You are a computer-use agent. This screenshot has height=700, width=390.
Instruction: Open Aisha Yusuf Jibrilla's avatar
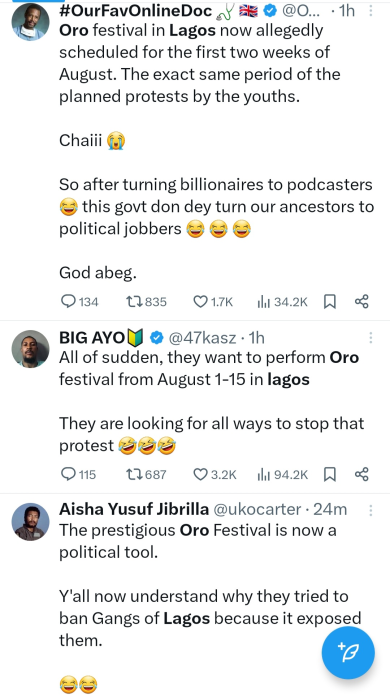pyautogui.click(x=30, y=521)
